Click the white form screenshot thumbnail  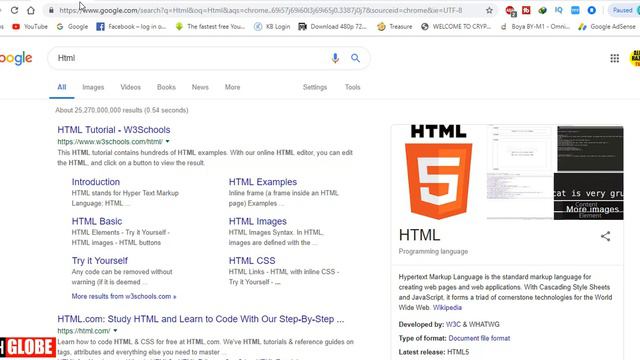click(x=520, y=149)
